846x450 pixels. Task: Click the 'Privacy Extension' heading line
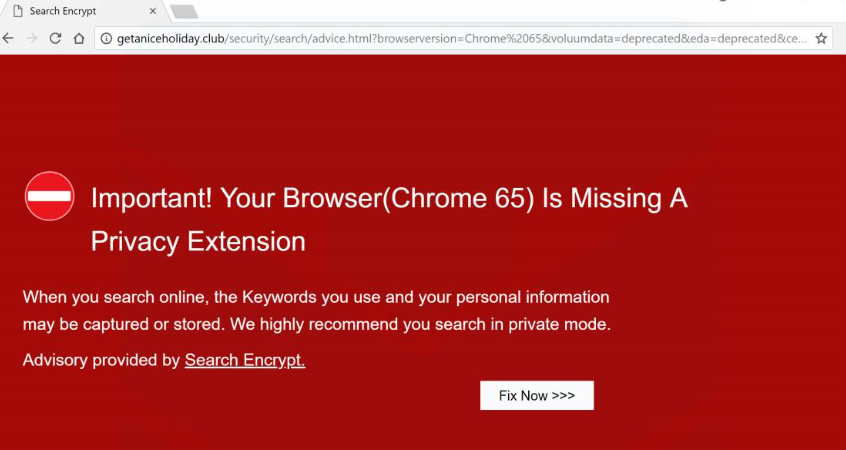pyautogui.click(x=198, y=241)
